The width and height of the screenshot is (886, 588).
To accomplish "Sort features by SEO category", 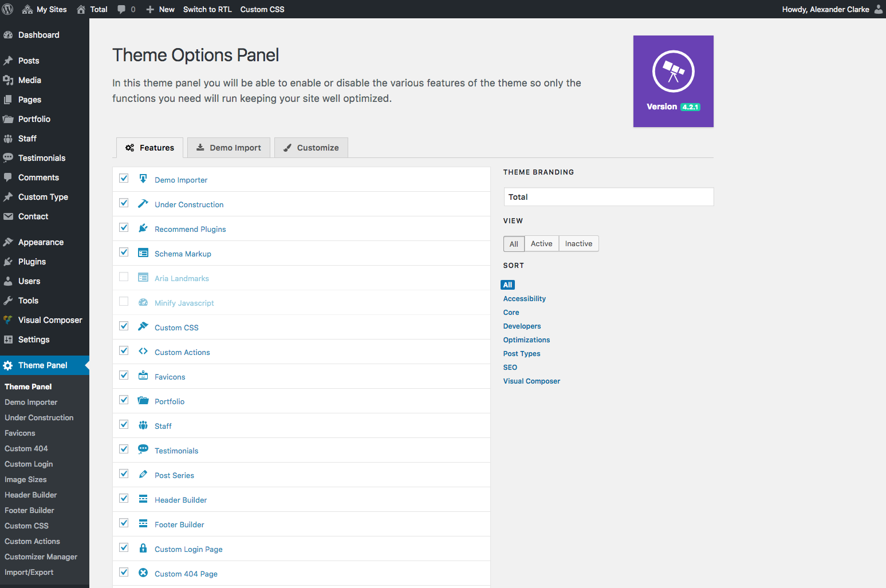I will [510, 367].
